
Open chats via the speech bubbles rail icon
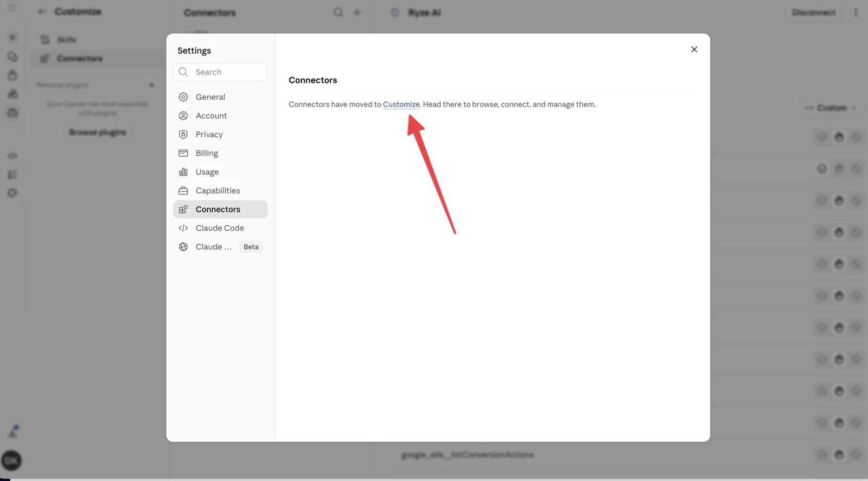[x=12, y=56]
